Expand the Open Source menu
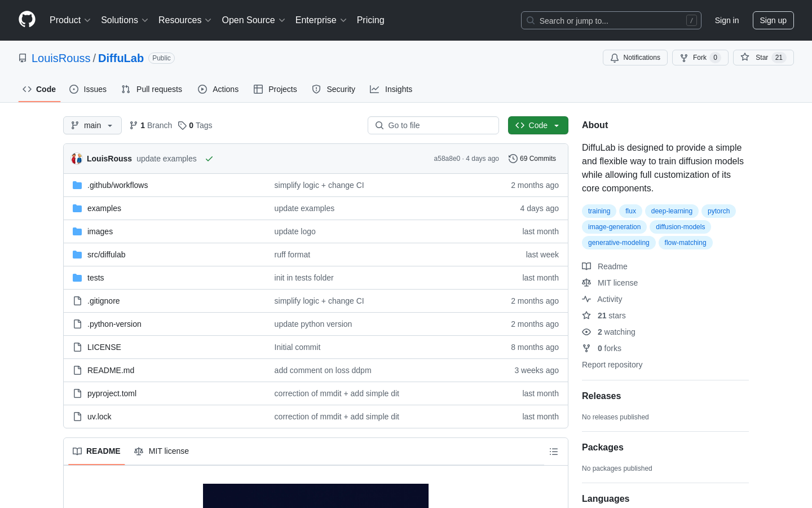The width and height of the screenshot is (812, 508). tap(254, 20)
